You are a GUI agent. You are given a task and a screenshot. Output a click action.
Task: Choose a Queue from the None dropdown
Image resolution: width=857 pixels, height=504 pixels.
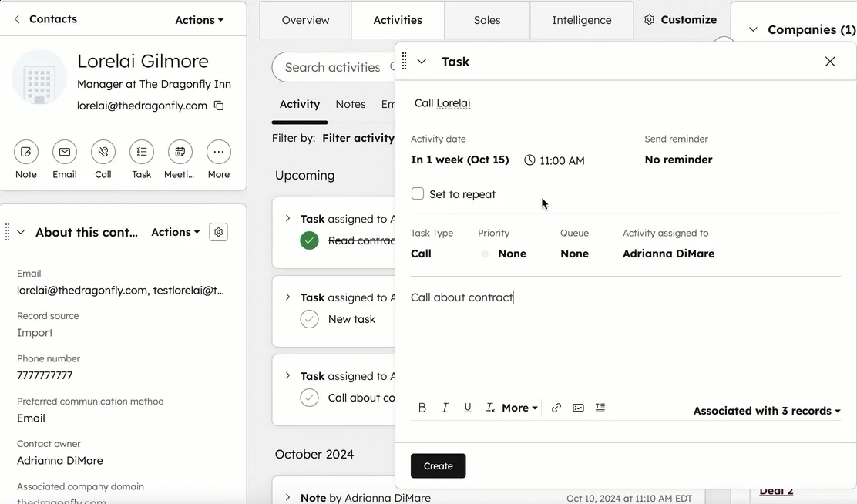(x=574, y=254)
